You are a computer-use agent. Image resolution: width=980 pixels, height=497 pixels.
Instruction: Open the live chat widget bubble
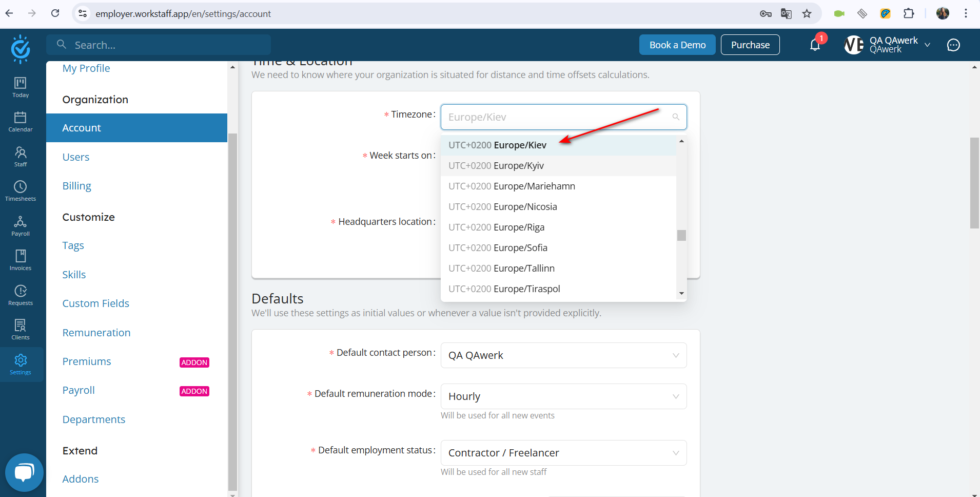(x=24, y=472)
